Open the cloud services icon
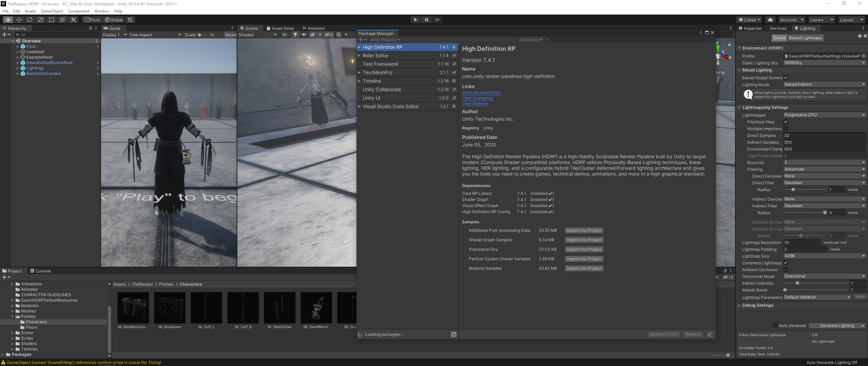868x366 pixels. pos(770,20)
